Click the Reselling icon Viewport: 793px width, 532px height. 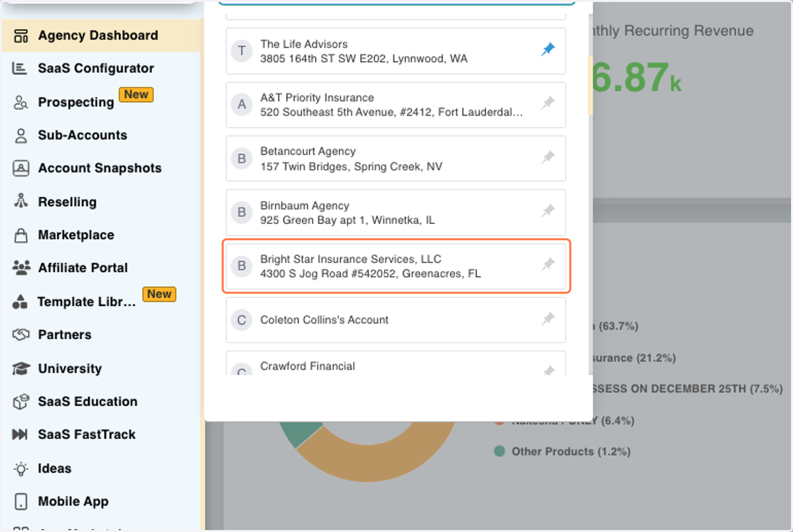[x=20, y=202]
